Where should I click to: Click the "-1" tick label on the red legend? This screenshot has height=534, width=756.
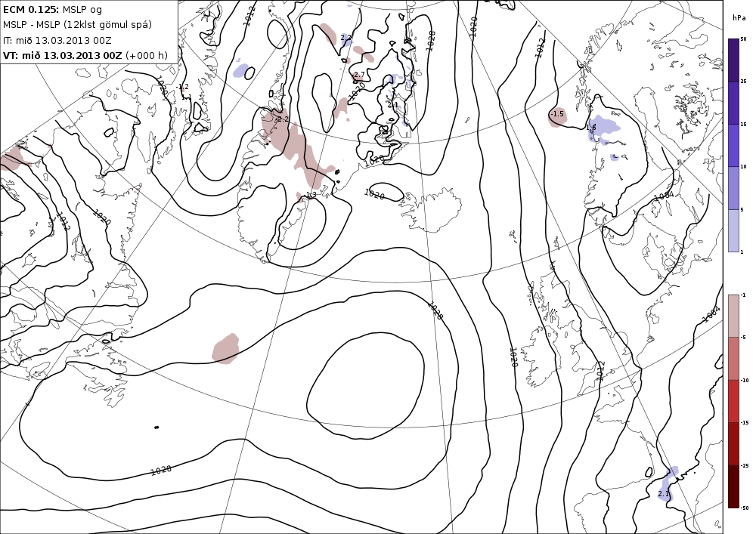(x=743, y=295)
